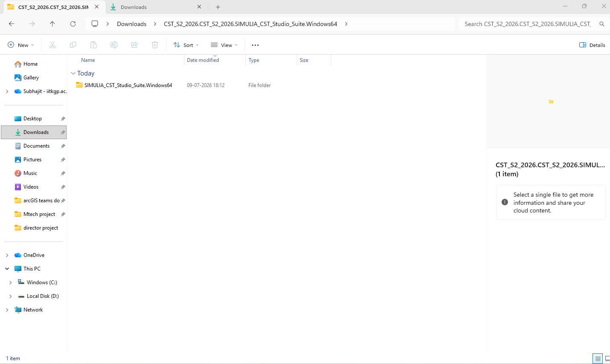The width and height of the screenshot is (610, 364).
Task: Click chevron after Downloads in address bar
Action: tap(155, 24)
